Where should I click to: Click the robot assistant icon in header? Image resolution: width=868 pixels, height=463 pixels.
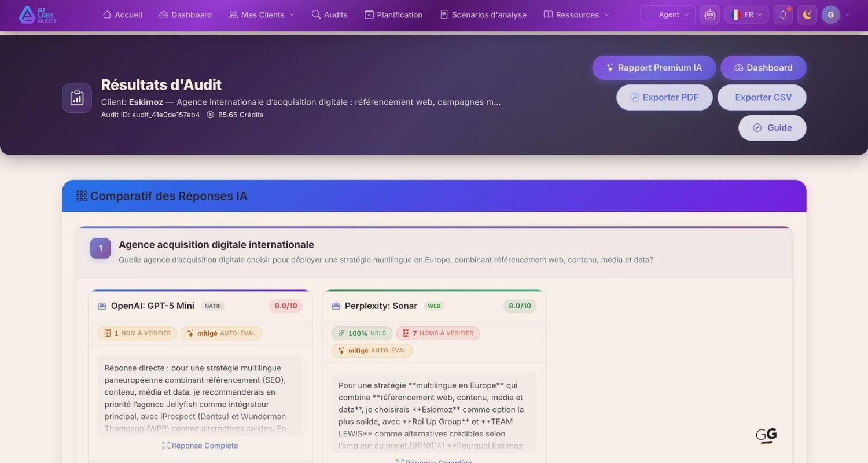710,14
